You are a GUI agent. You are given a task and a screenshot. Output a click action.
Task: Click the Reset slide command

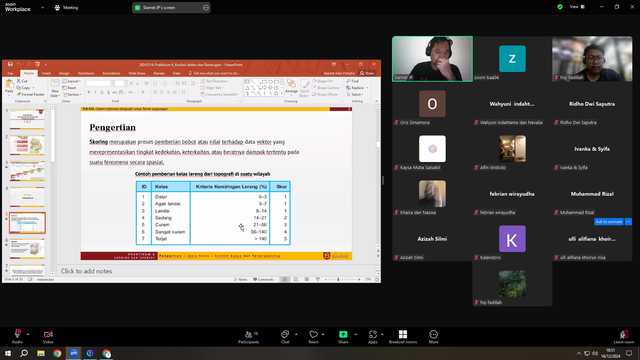[70, 88]
